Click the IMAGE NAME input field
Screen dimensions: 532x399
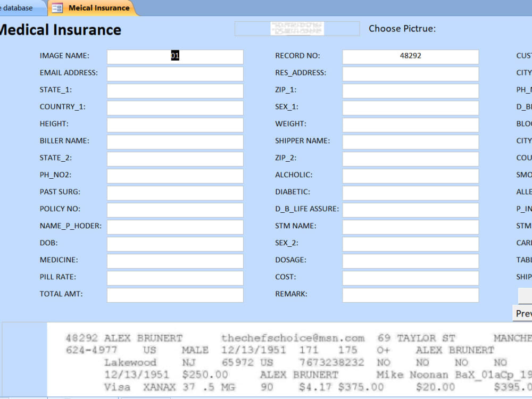click(x=175, y=57)
